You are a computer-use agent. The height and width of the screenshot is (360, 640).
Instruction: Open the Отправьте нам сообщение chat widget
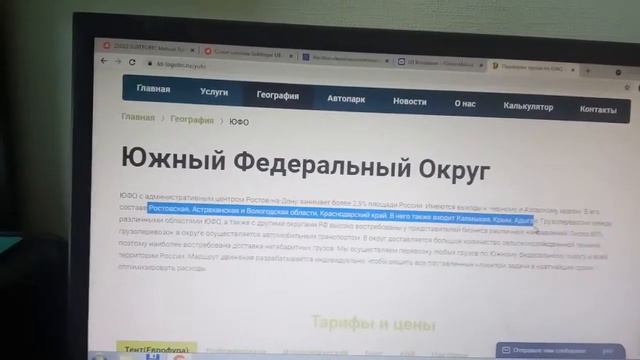click(560, 351)
